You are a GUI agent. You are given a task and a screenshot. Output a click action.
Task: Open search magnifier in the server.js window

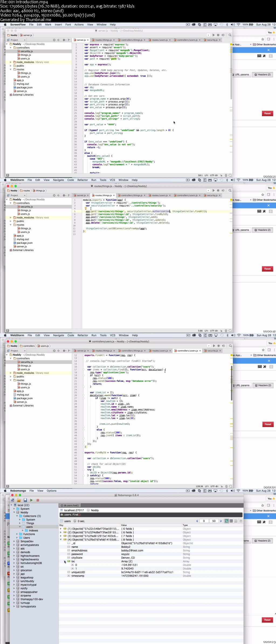(230, 35)
